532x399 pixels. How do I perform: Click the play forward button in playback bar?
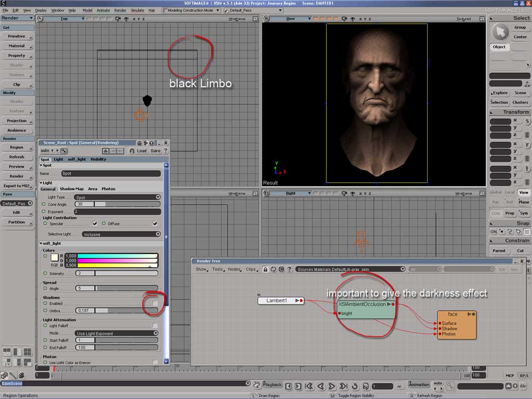(x=332, y=386)
